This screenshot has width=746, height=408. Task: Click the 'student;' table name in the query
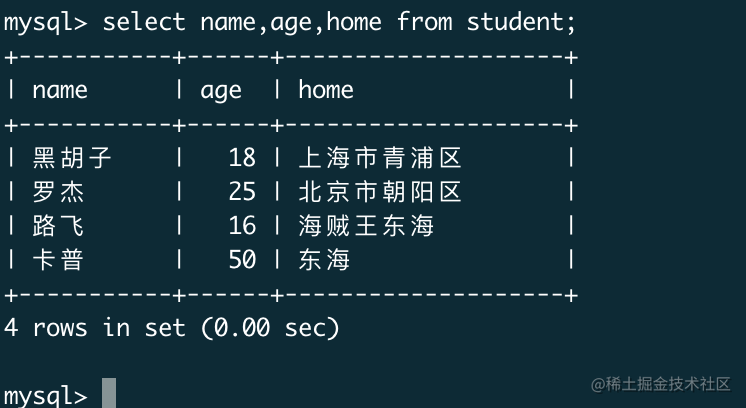521,22
